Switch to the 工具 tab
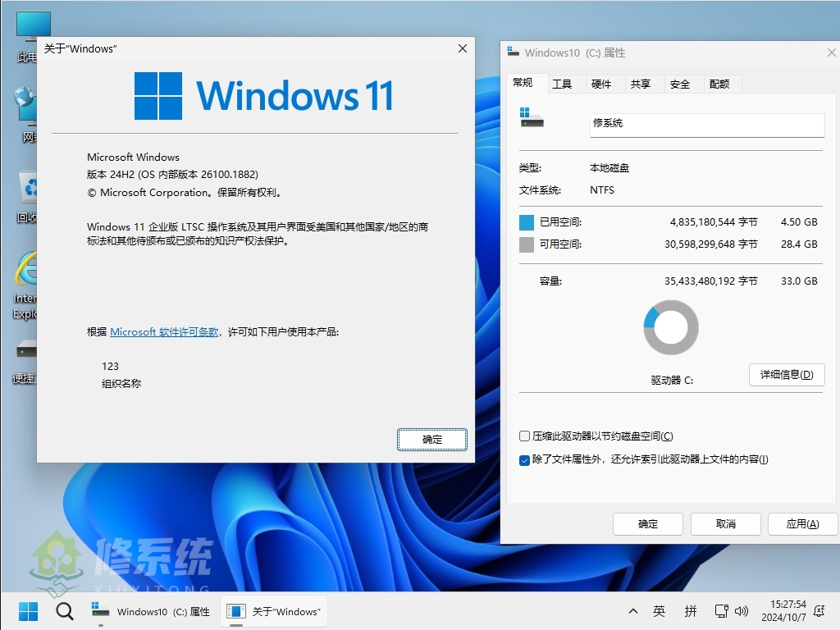Image resolution: width=840 pixels, height=630 pixels. click(x=562, y=84)
